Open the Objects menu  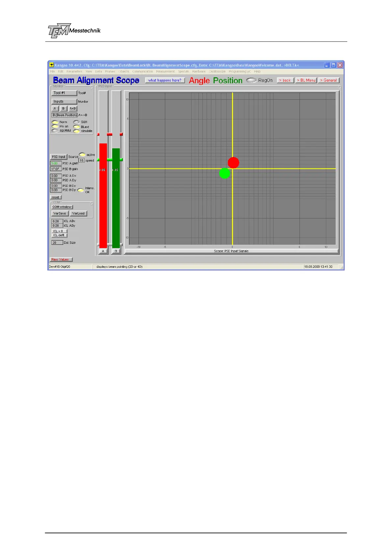click(x=124, y=71)
